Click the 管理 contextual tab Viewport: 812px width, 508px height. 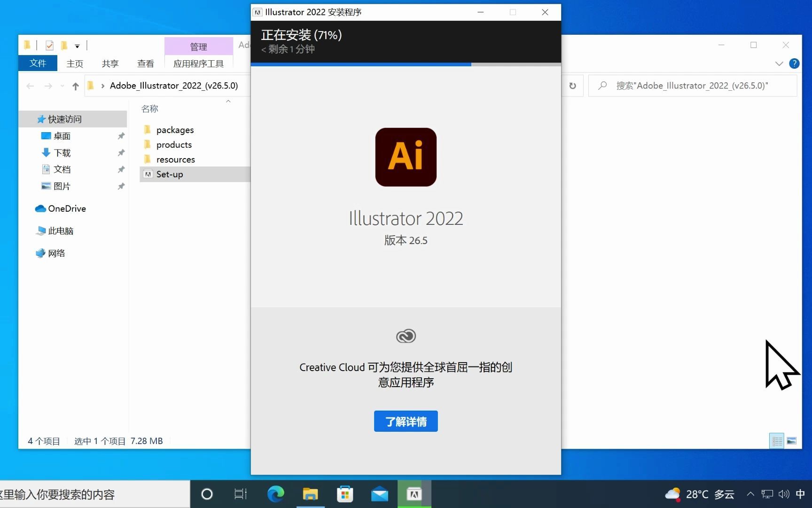tap(198, 47)
